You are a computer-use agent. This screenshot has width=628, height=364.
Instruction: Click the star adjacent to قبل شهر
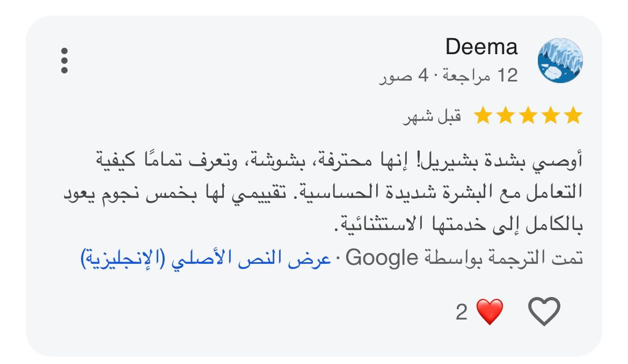click(x=483, y=115)
